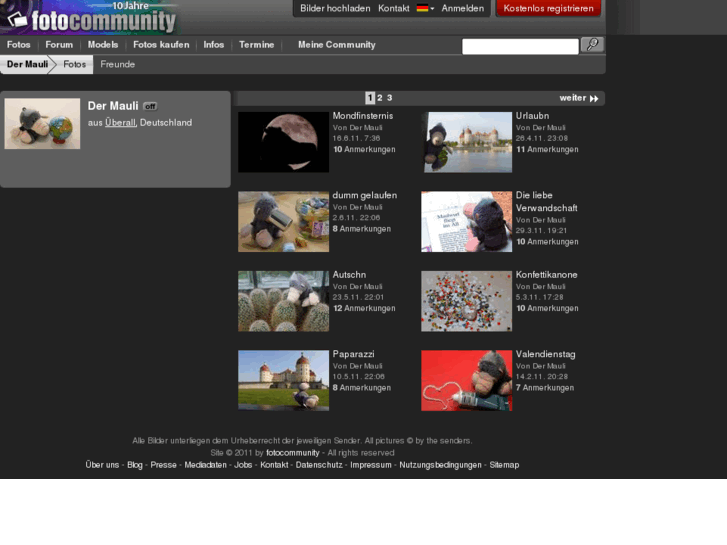727x545 pixels.
Task: Click Kostenlos registrieren button
Action: 548,8
